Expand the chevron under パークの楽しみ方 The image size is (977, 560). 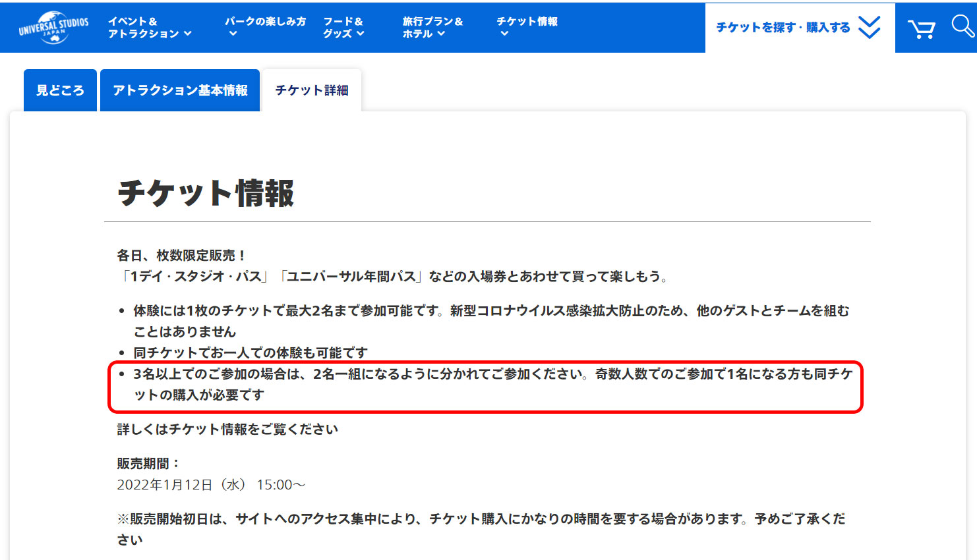233,34
